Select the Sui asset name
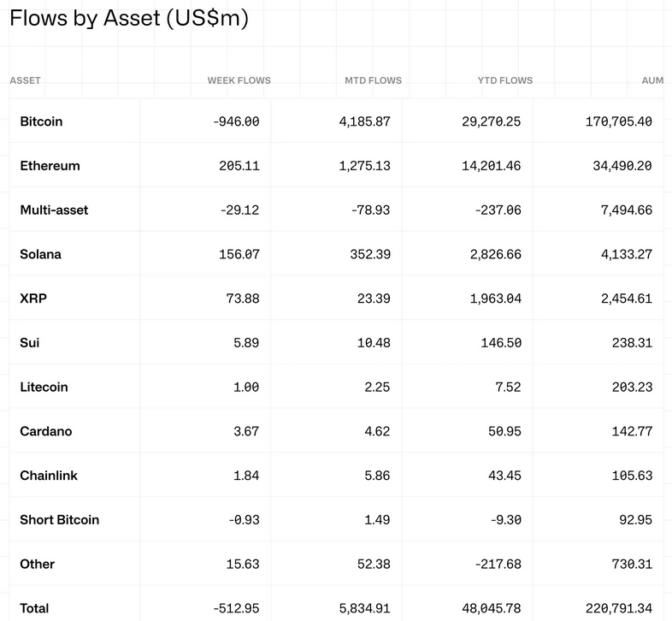This screenshot has width=672, height=621. (x=30, y=343)
